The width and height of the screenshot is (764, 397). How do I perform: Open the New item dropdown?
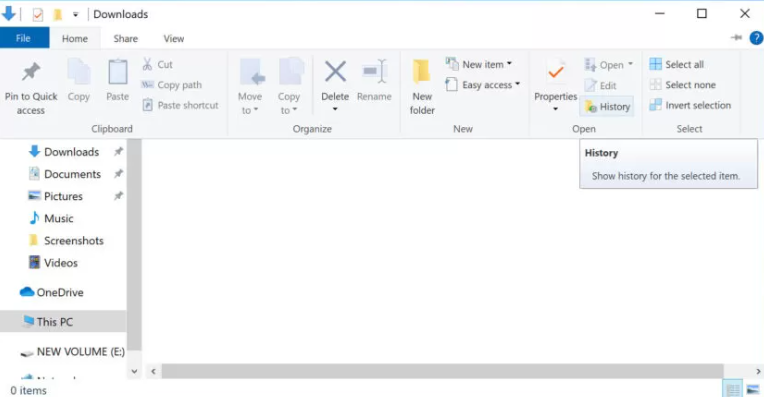coord(479,64)
